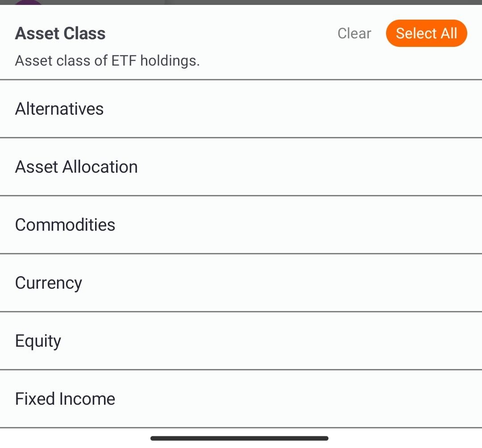Tap the Asset Class heading

pos(60,33)
